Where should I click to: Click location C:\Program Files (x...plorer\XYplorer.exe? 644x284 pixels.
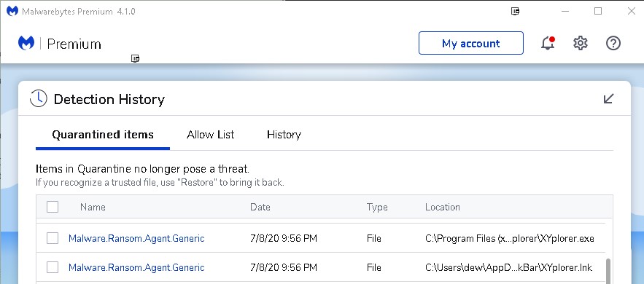[510, 238]
